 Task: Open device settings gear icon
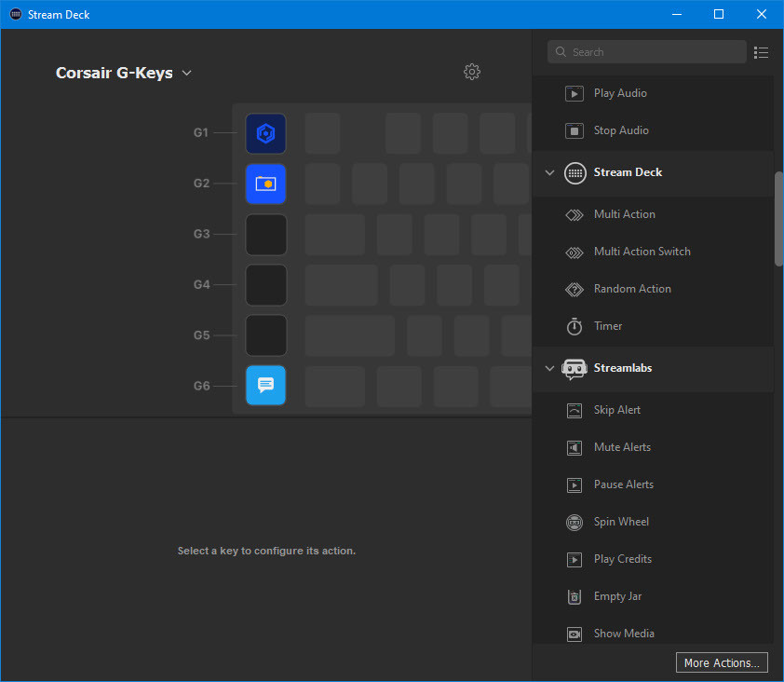[471, 72]
